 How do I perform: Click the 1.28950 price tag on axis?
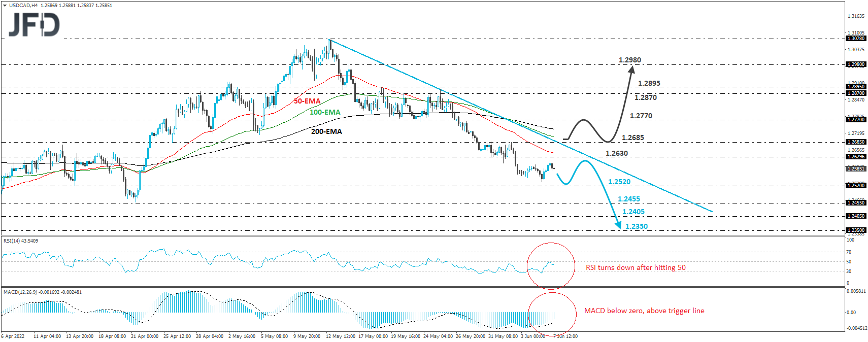(856, 87)
